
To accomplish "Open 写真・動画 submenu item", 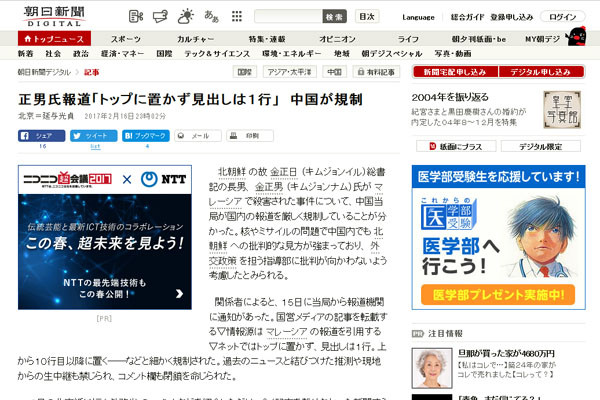I will click(x=453, y=54).
